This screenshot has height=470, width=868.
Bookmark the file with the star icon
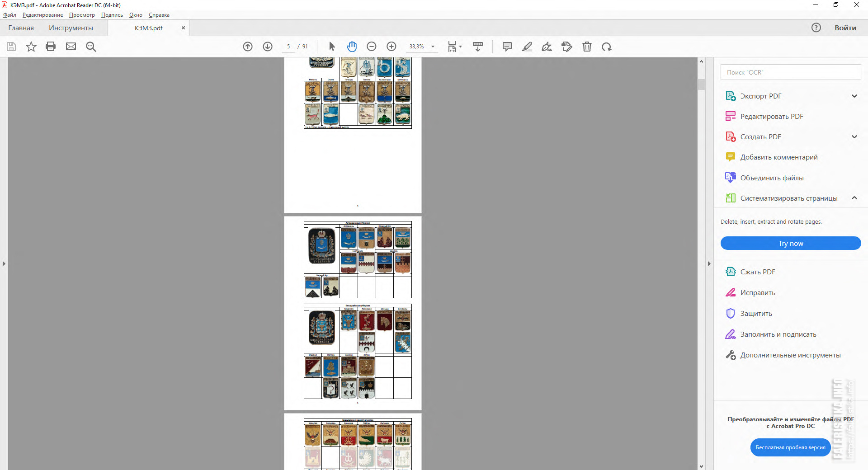click(31, 47)
